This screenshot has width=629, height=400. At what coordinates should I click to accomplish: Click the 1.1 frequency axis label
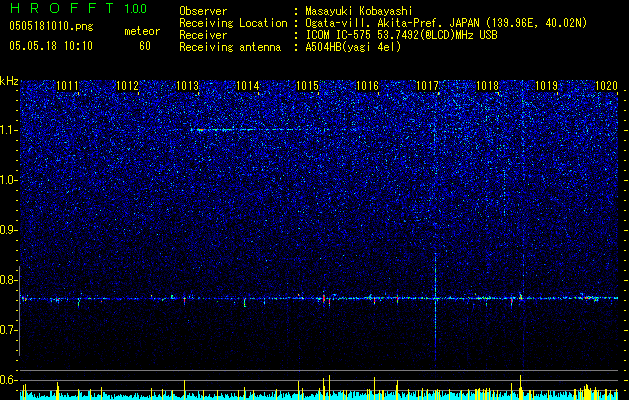click(x=8, y=130)
